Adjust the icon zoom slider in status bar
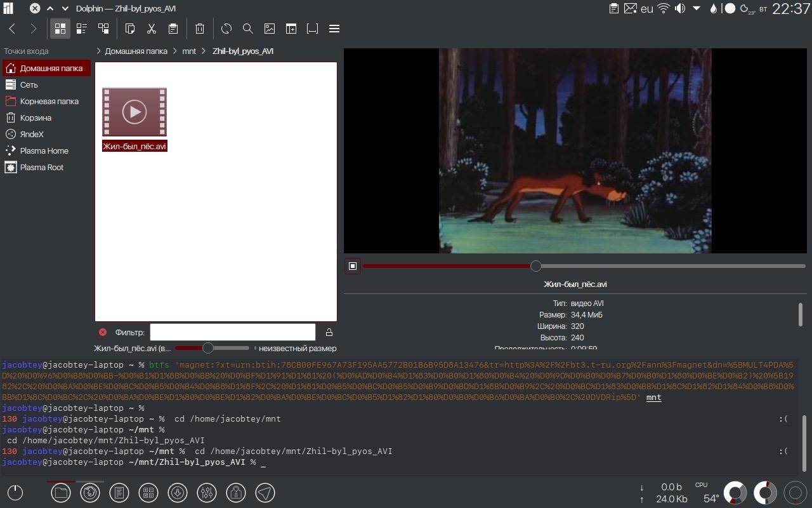 212,348
